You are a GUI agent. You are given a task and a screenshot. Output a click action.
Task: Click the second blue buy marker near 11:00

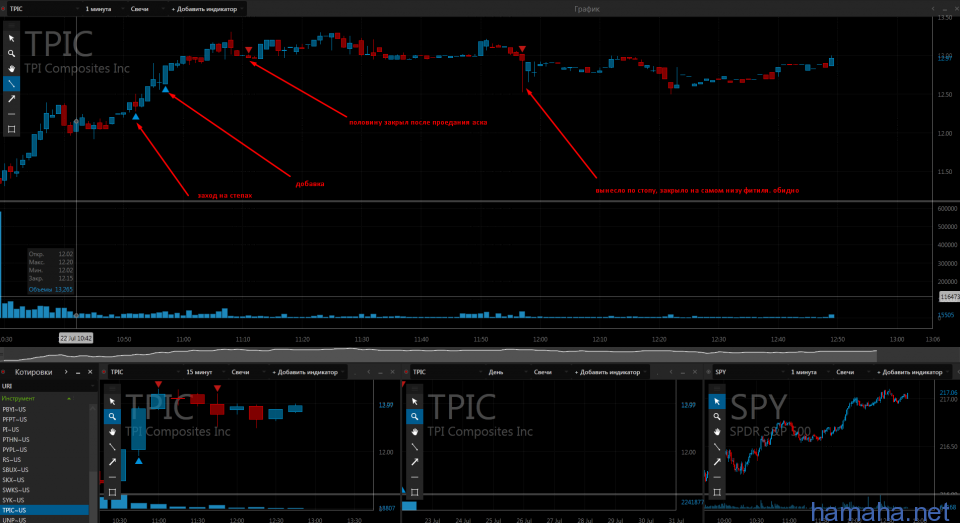coord(165,89)
